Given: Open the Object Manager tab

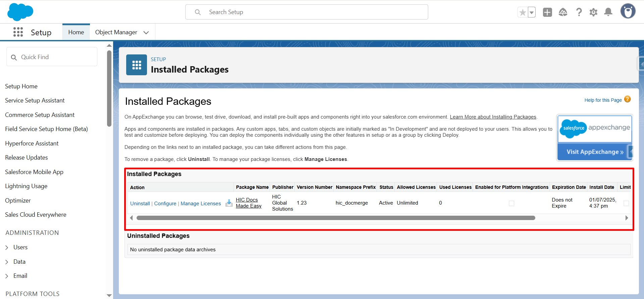Looking at the screenshot, I should 116,32.
